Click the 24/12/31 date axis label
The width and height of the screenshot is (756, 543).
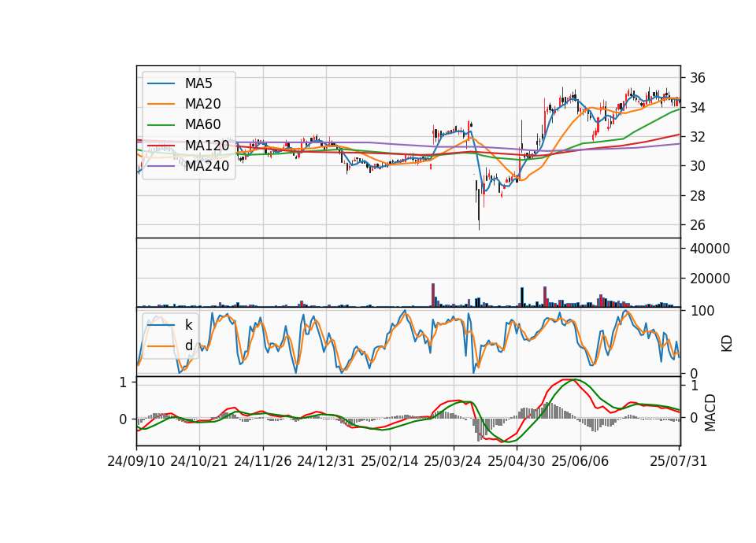(326, 462)
